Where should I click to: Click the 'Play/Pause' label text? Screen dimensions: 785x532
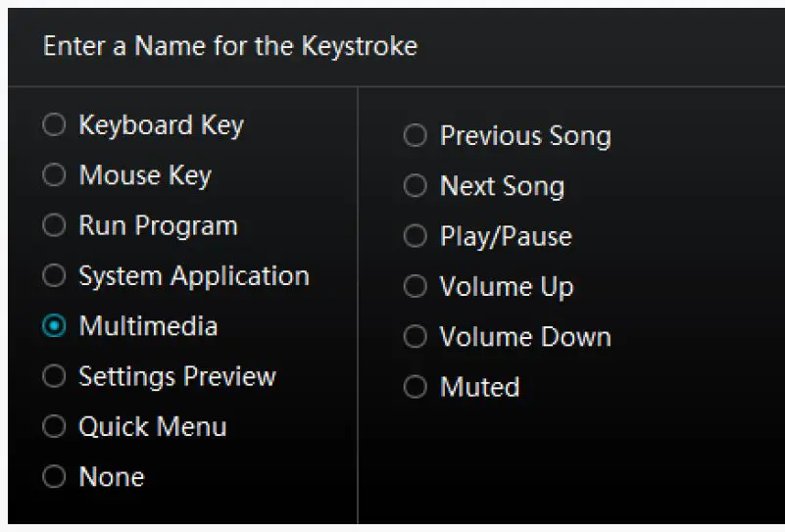coord(506,236)
